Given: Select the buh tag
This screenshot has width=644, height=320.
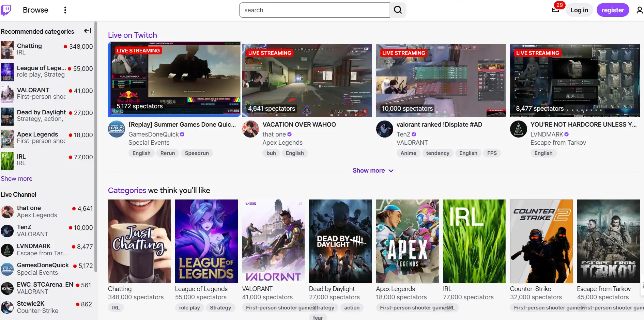Looking at the screenshot, I should [x=271, y=153].
